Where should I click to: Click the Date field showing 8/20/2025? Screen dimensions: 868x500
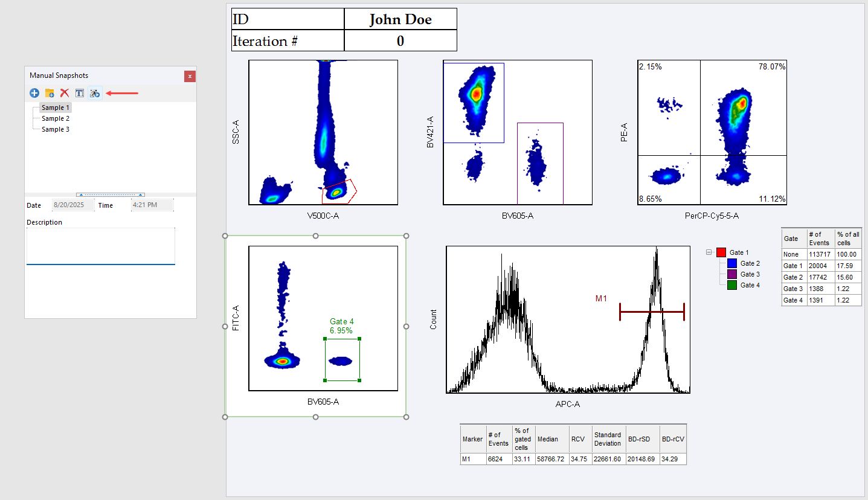point(73,205)
